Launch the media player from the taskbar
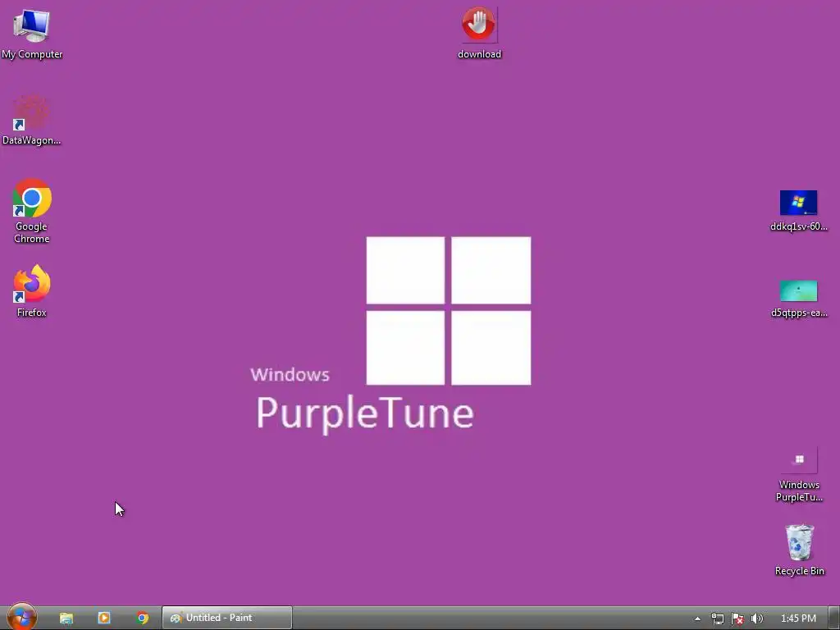The width and height of the screenshot is (840, 630). pos(104,618)
